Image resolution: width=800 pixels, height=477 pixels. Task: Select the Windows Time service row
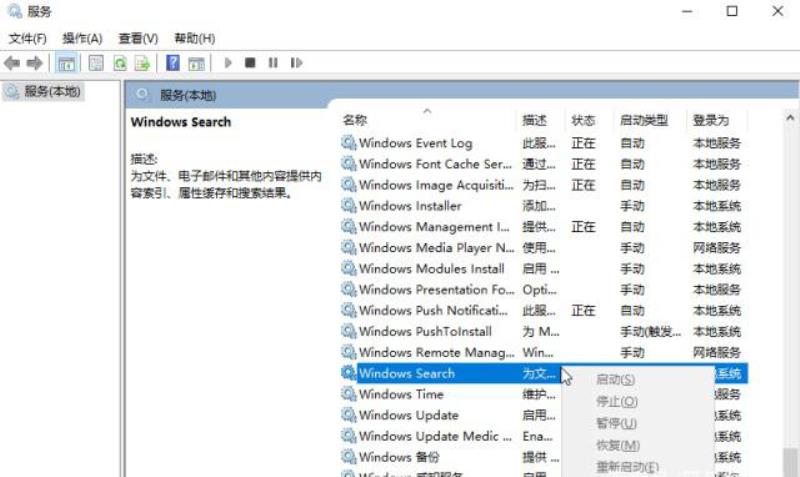[x=449, y=394]
